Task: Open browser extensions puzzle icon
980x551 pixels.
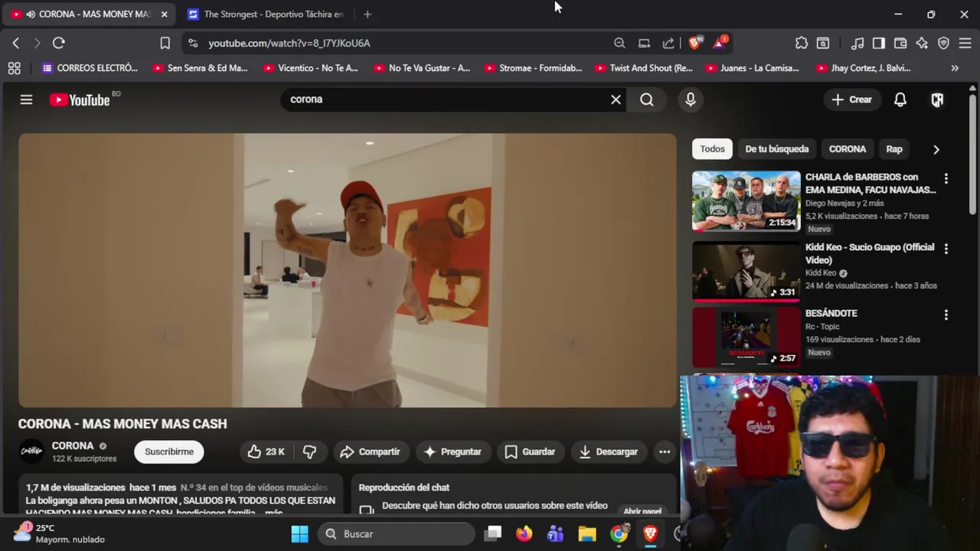Action: (802, 43)
